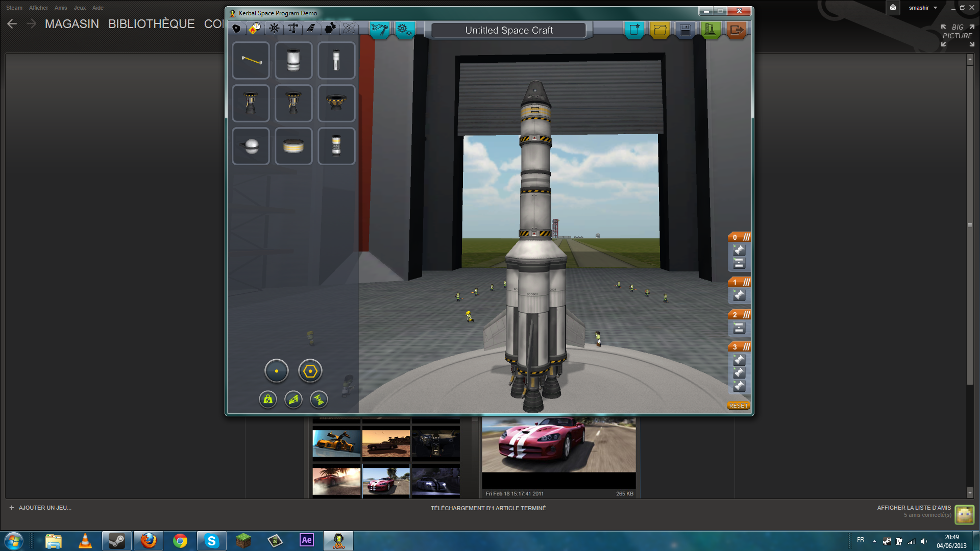980x551 pixels.
Task: Launch the rocket with green launch button
Action: (710, 30)
